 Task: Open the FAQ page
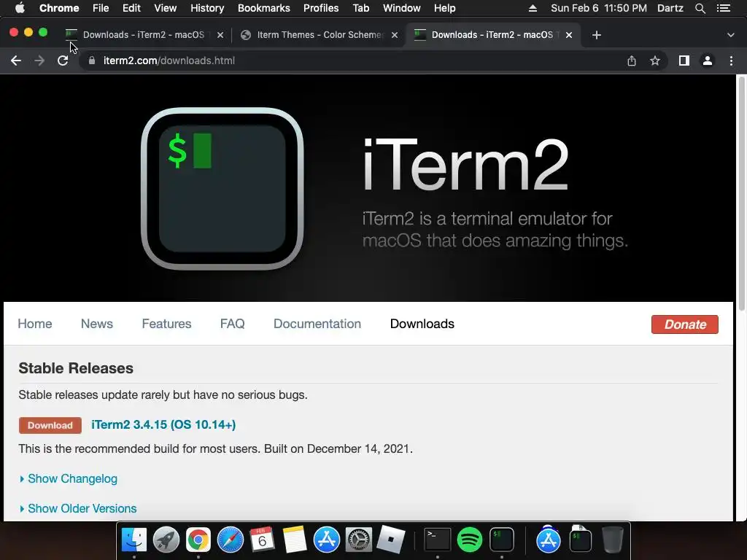point(233,324)
